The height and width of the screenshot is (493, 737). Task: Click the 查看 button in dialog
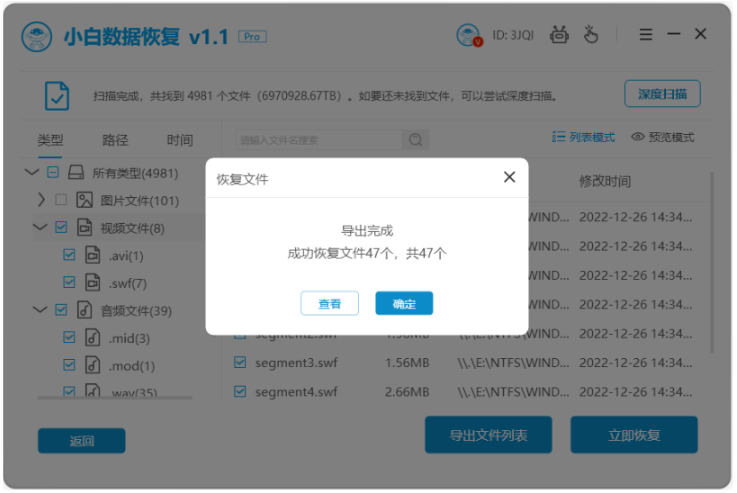click(329, 304)
